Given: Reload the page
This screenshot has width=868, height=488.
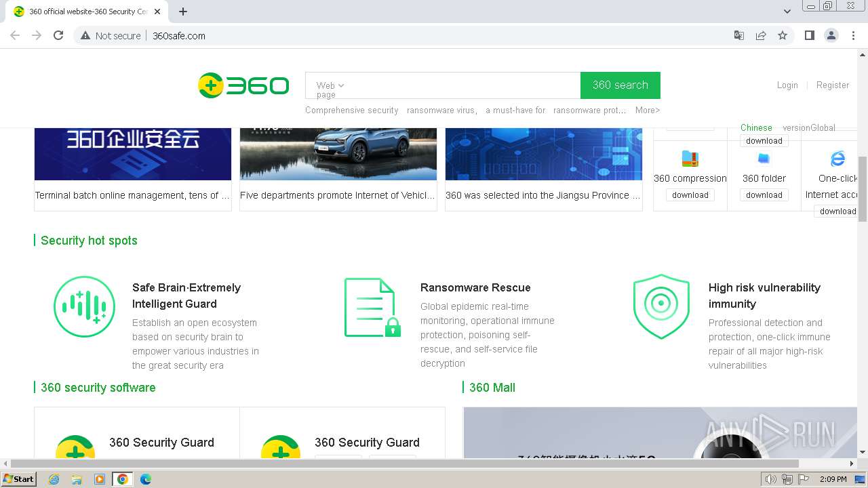Looking at the screenshot, I should pyautogui.click(x=58, y=35).
